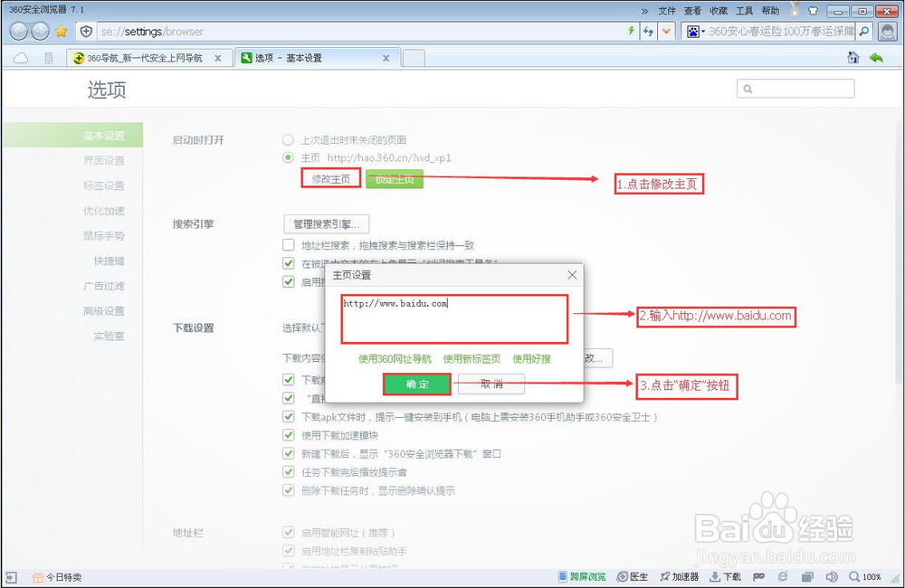905x588 pixels.
Task: Toggle the speaker mute icon in status bar
Action: pos(832,576)
